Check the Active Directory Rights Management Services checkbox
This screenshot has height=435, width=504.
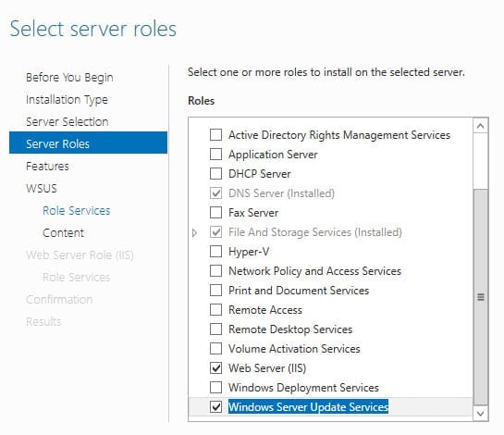click(215, 135)
